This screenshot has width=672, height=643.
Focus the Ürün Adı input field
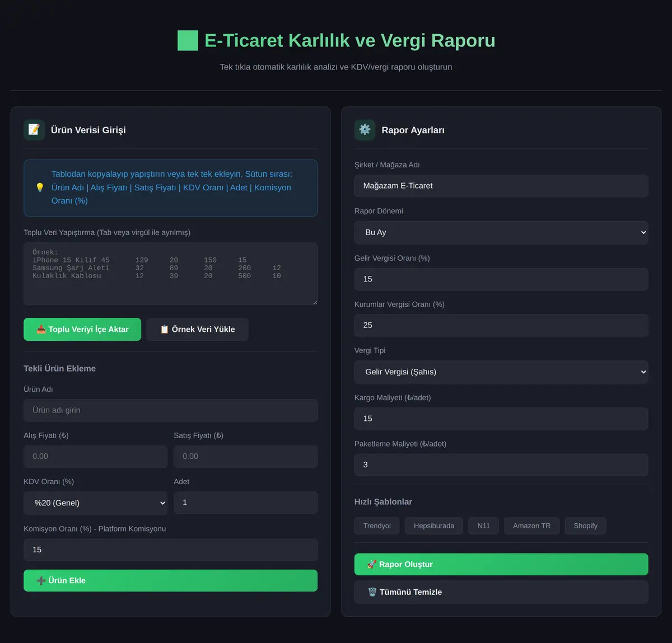point(170,410)
